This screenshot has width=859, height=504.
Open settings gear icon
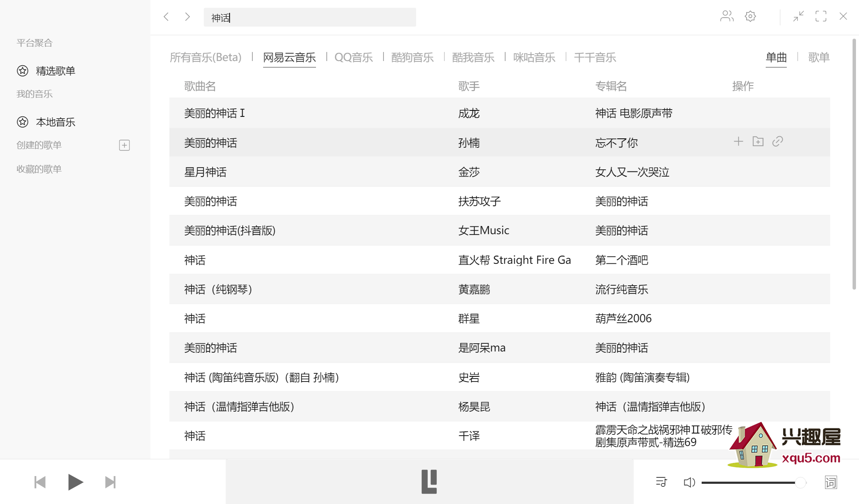[x=750, y=16]
